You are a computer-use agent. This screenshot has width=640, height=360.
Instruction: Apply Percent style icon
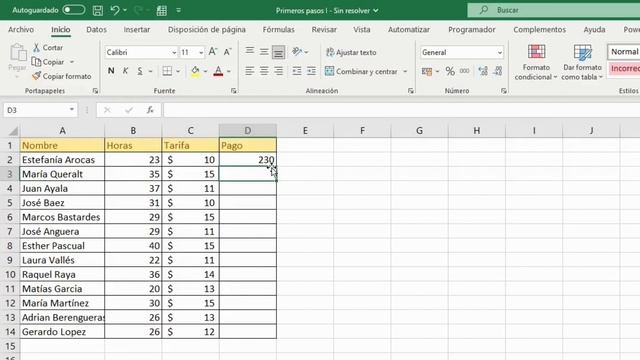pos(450,71)
